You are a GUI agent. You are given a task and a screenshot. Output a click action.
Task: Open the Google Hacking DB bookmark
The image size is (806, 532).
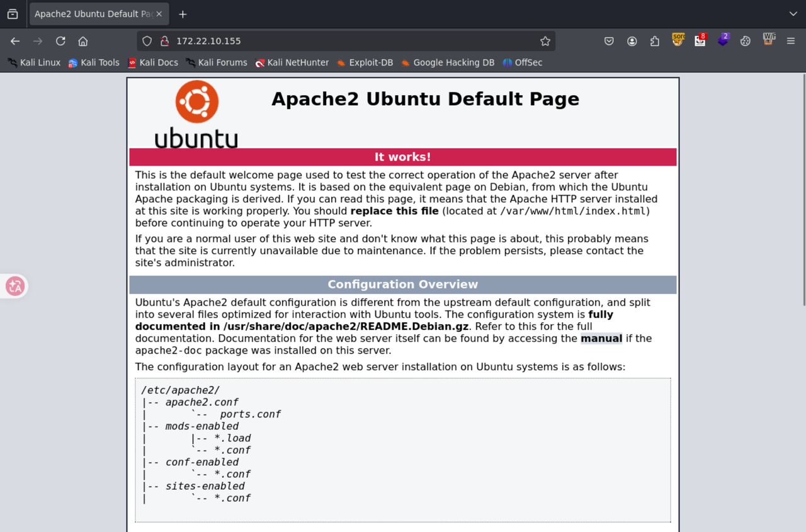[448, 62]
